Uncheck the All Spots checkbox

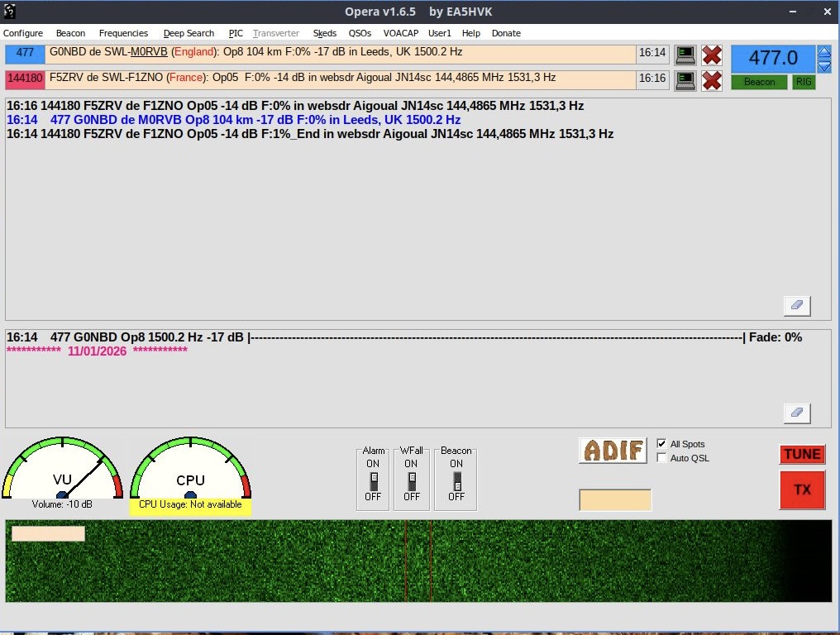pos(661,444)
